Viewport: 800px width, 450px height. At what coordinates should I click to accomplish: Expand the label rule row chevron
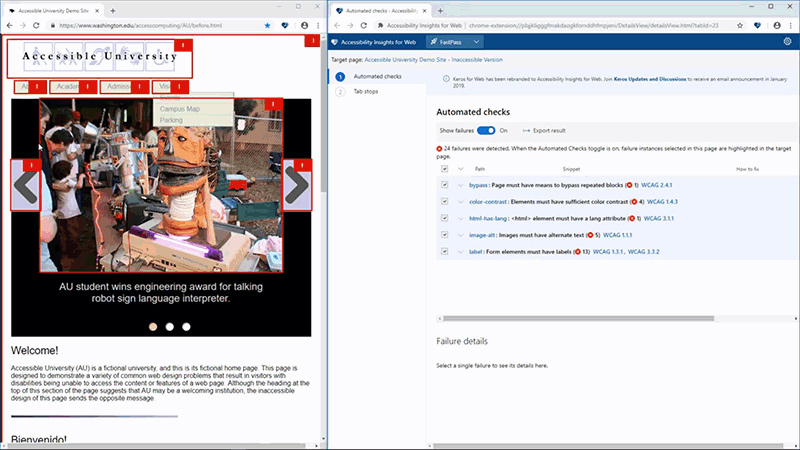point(461,252)
